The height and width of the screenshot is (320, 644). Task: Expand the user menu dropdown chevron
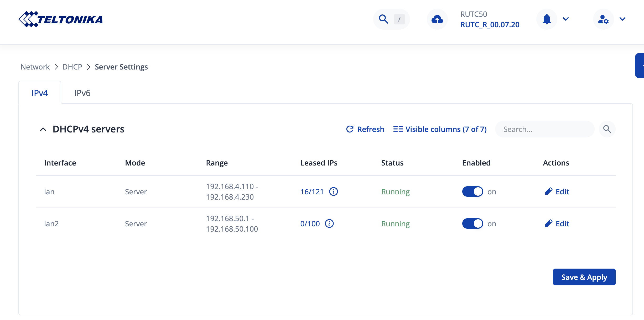tap(622, 19)
